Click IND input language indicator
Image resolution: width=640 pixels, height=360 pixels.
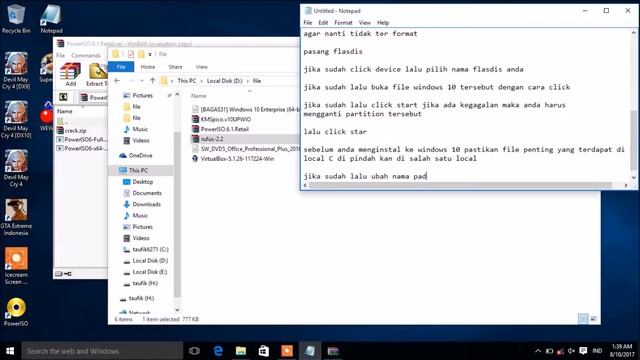(597, 351)
